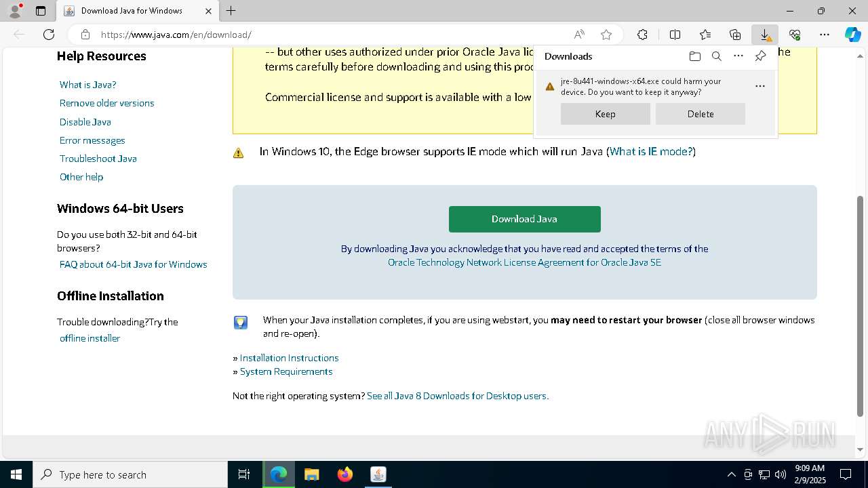Delete the jre-8u441 download
Image resolution: width=868 pixels, height=488 pixels.
pos(701,114)
